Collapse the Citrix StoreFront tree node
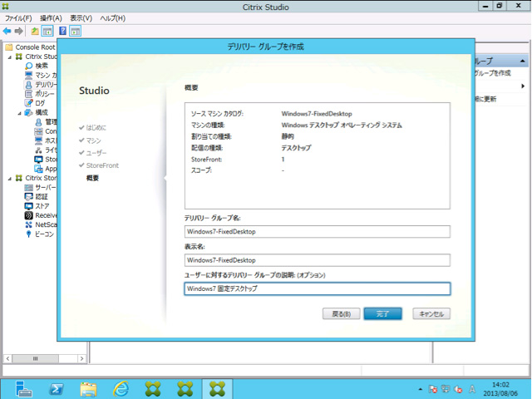This screenshot has height=399, width=532. click(x=10, y=179)
